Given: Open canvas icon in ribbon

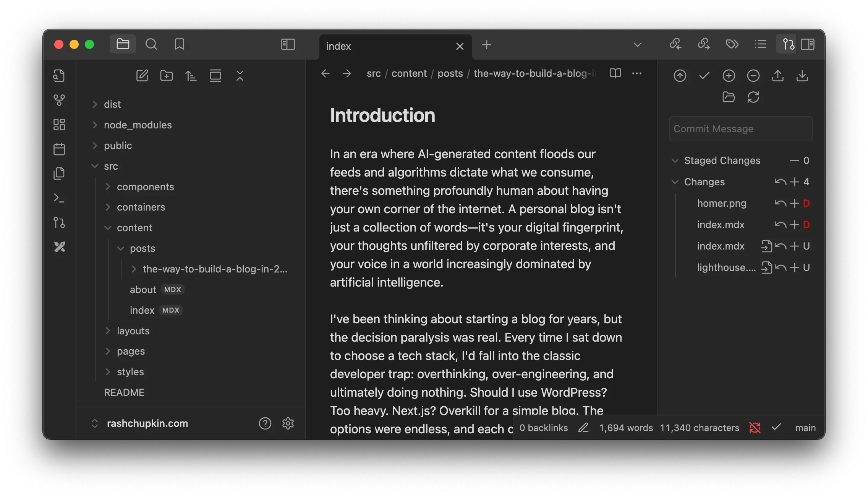Looking at the screenshot, I should point(59,125).
